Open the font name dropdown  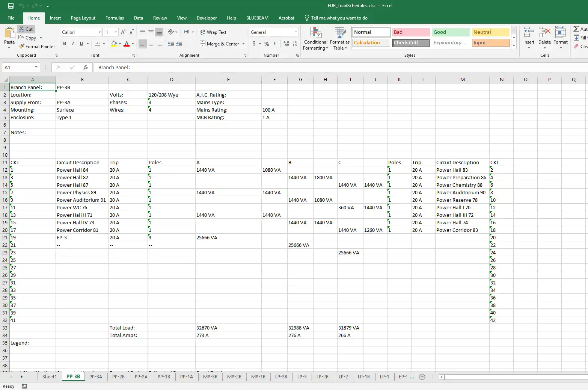tap(100, 32)
